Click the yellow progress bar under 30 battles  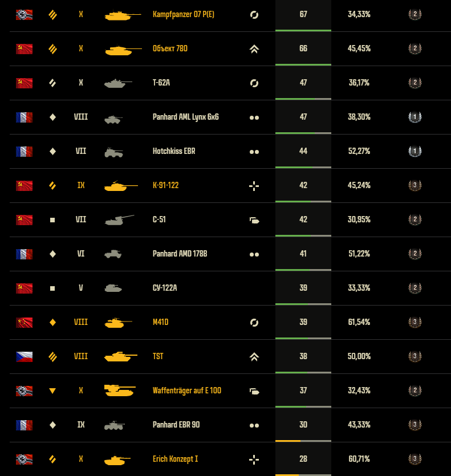click(x=288, y=441)
